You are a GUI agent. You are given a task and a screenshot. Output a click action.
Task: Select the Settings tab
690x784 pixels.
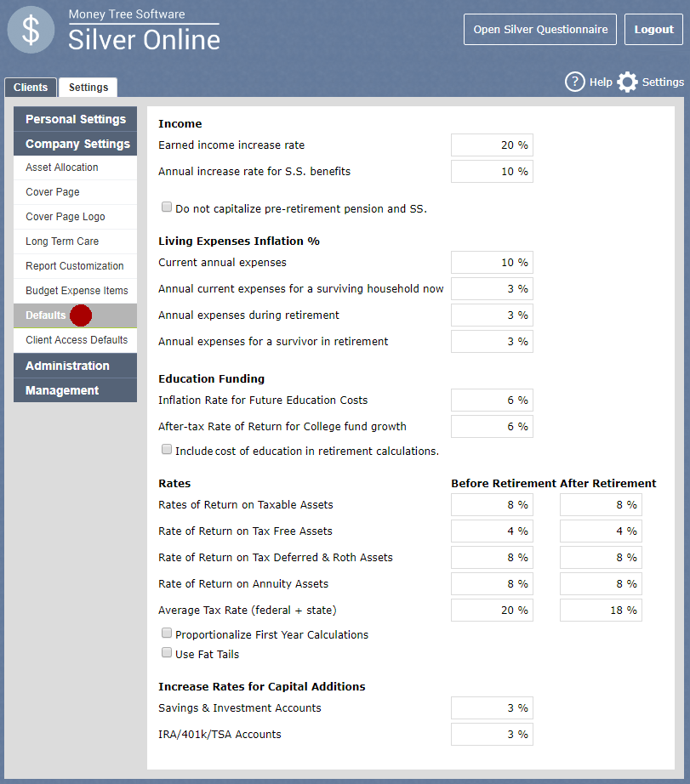point(88,87)
